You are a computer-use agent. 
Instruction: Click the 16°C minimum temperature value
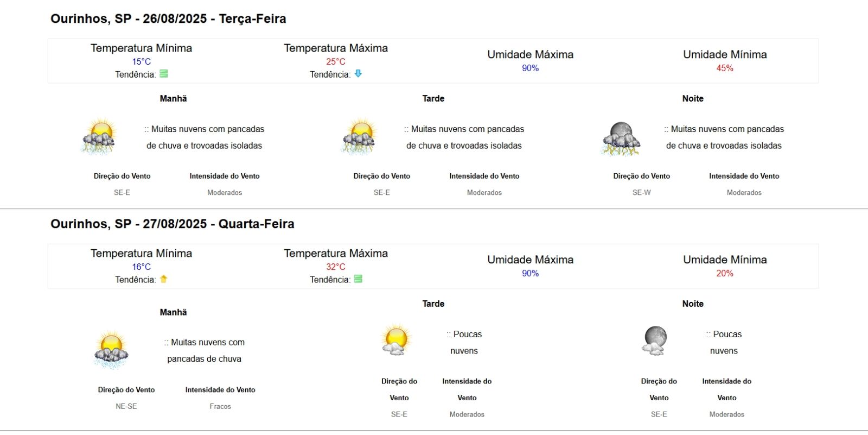pyautogui.click(x=141, y=267)
